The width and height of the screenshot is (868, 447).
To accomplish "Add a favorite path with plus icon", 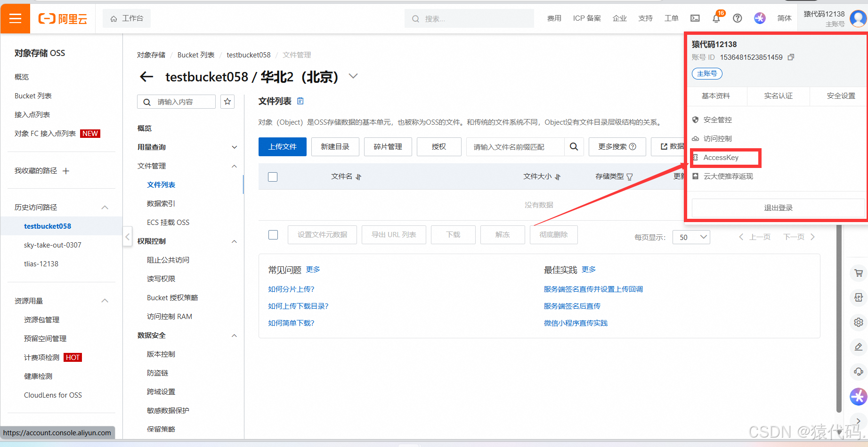I will coord(66,171).
